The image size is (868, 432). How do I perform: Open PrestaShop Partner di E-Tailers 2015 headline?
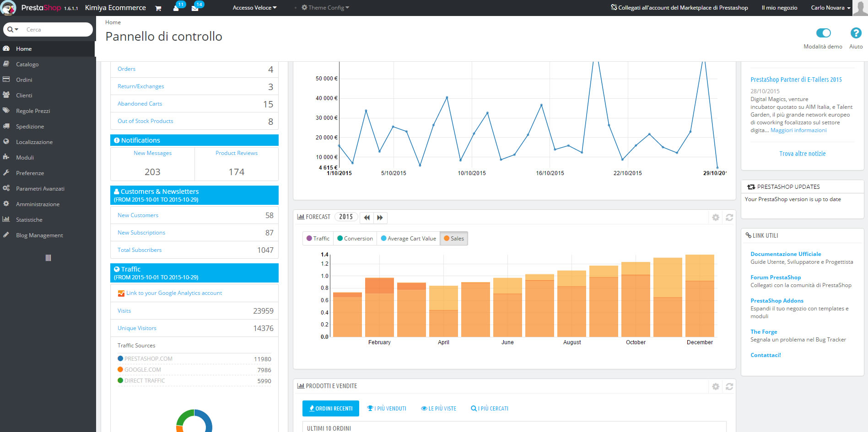coord(796,80)
